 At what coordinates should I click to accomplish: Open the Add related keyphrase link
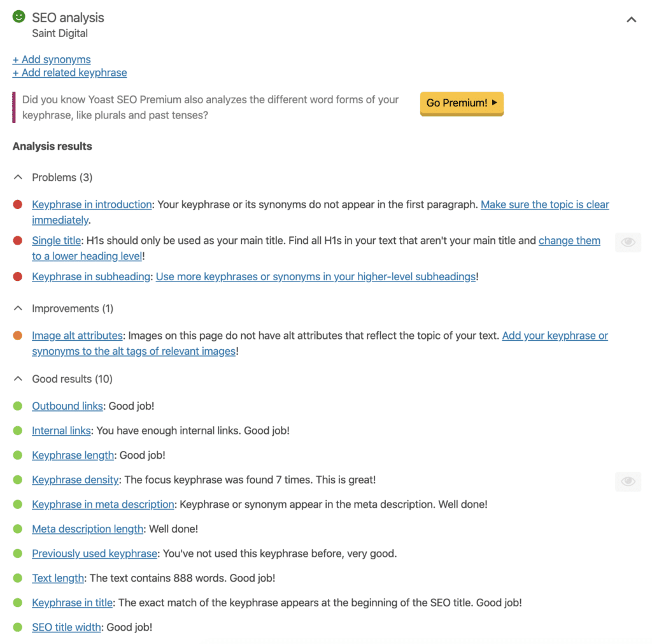69,73
